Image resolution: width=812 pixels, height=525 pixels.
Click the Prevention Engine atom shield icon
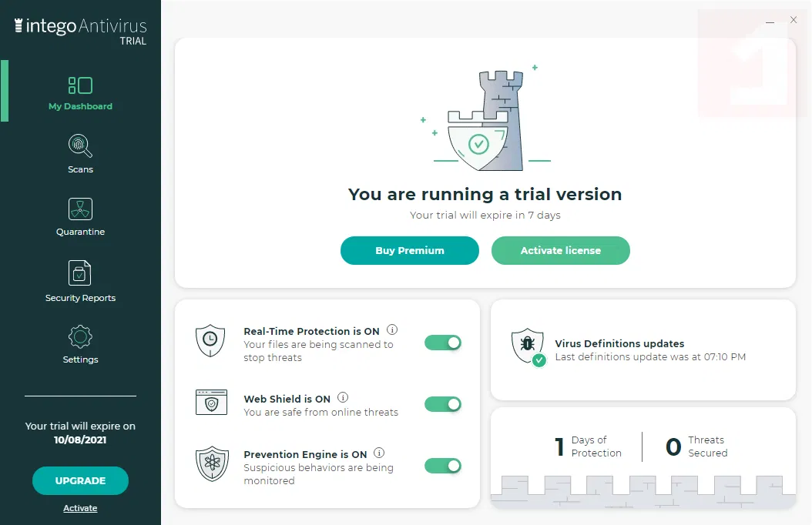(212, 463)
